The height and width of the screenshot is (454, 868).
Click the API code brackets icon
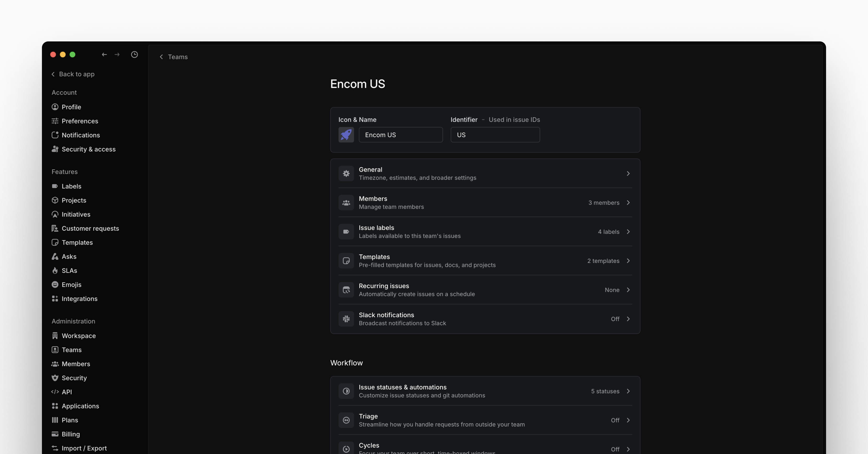coord(55,392)
